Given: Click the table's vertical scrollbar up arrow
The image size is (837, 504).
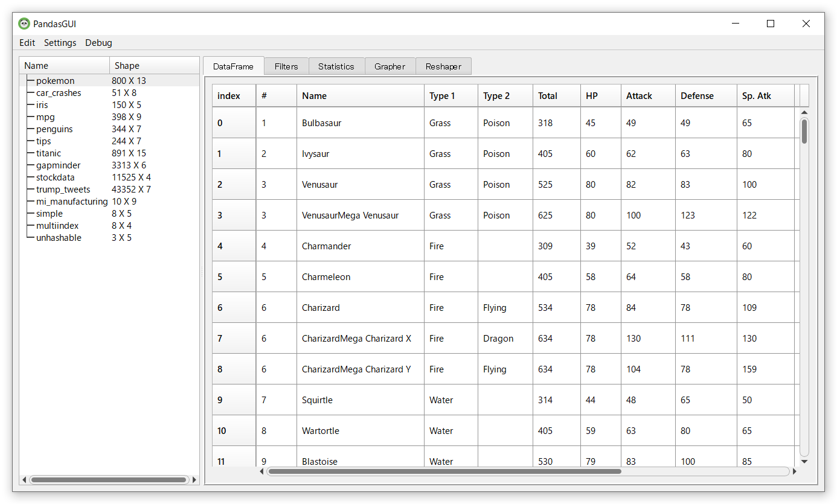Looking at the screenshot, I should [x=804, y=112].
